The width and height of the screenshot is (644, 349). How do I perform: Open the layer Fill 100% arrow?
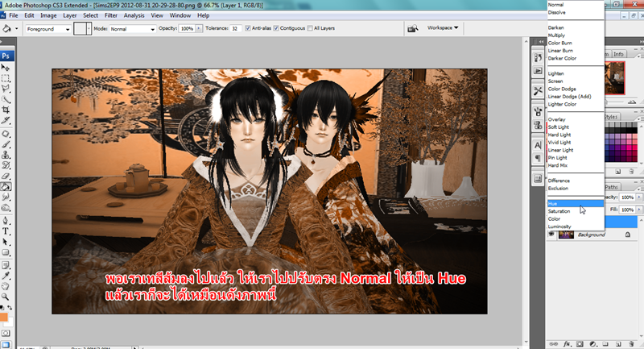click(x=638, y=210)
